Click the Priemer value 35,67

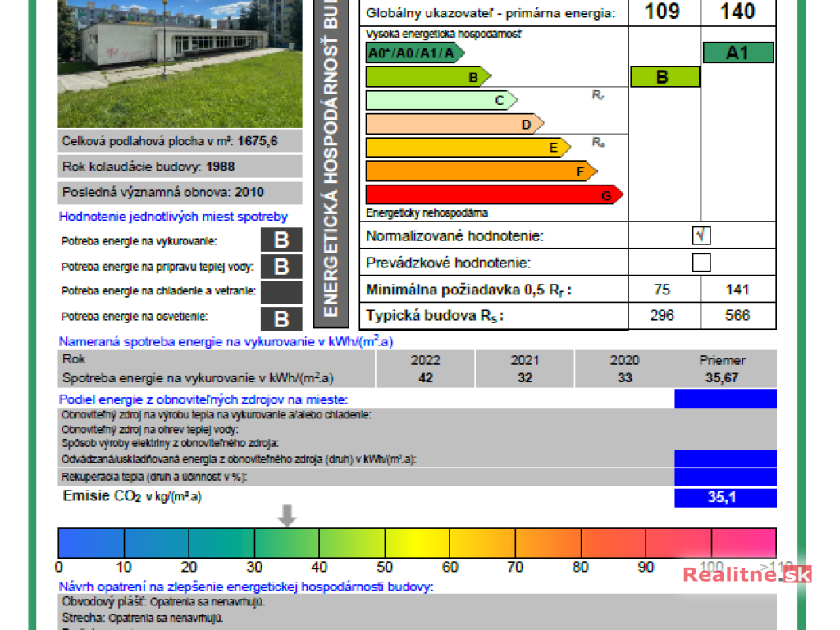722,377
